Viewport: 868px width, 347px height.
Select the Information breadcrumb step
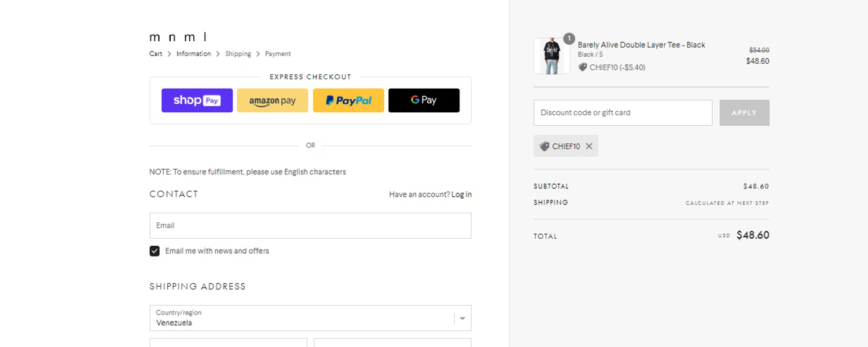pyautogui.click(x=193, y=54)
